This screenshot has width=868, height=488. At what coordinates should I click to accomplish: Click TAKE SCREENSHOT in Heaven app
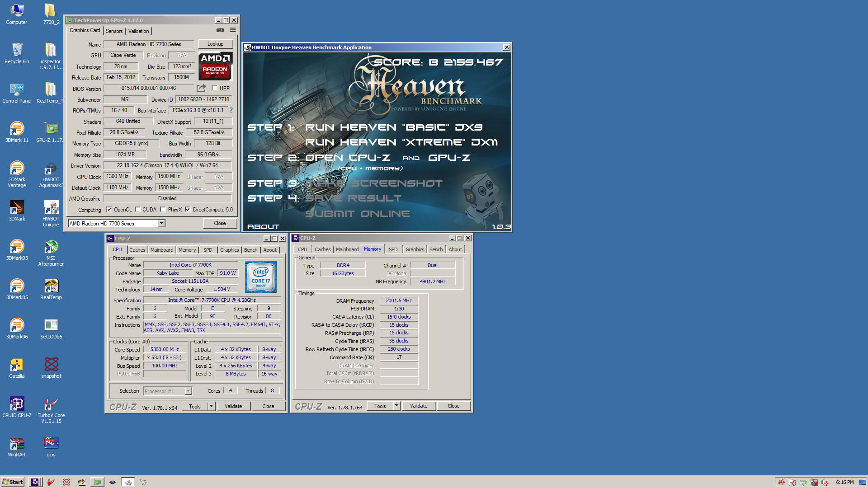[x=374, y=183]
